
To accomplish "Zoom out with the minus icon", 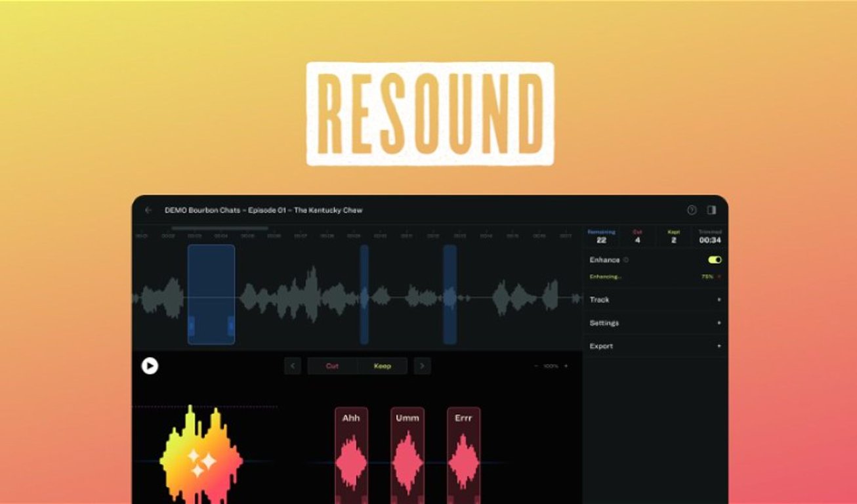I will point(536,366).
